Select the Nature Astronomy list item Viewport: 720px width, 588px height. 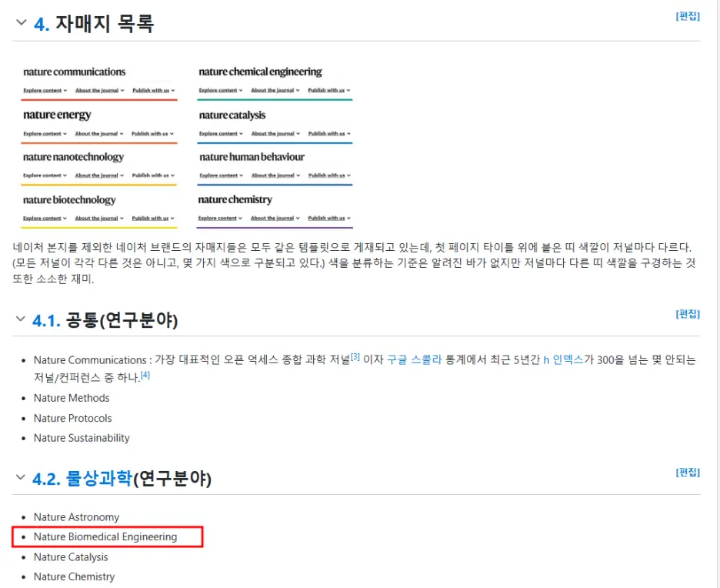coord(76,516)
